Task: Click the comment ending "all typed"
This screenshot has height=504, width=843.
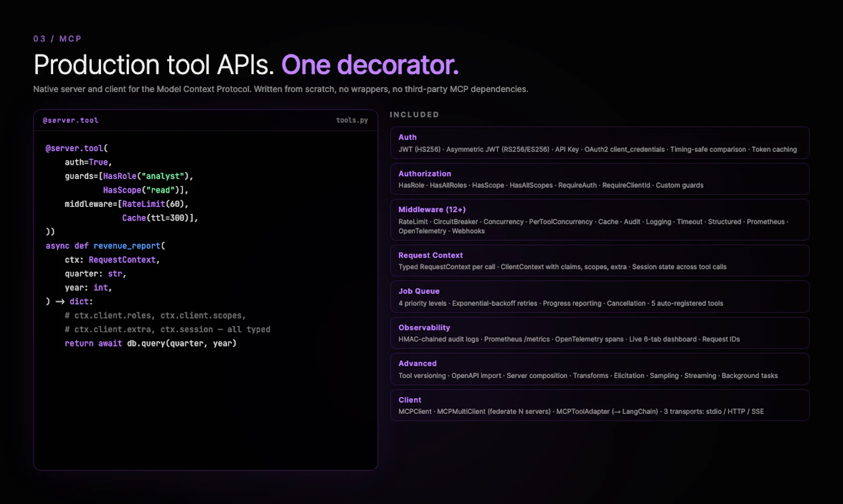Action: (x=168, y=329)
